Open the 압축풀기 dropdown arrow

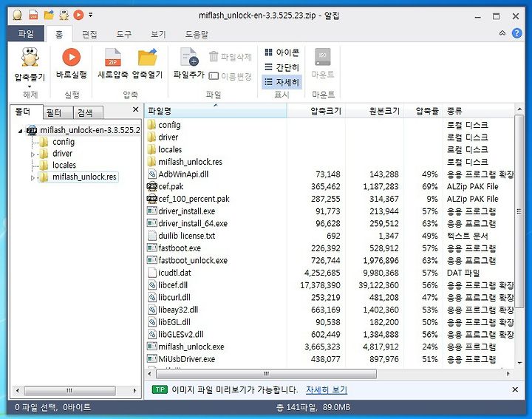coord(30,86)
